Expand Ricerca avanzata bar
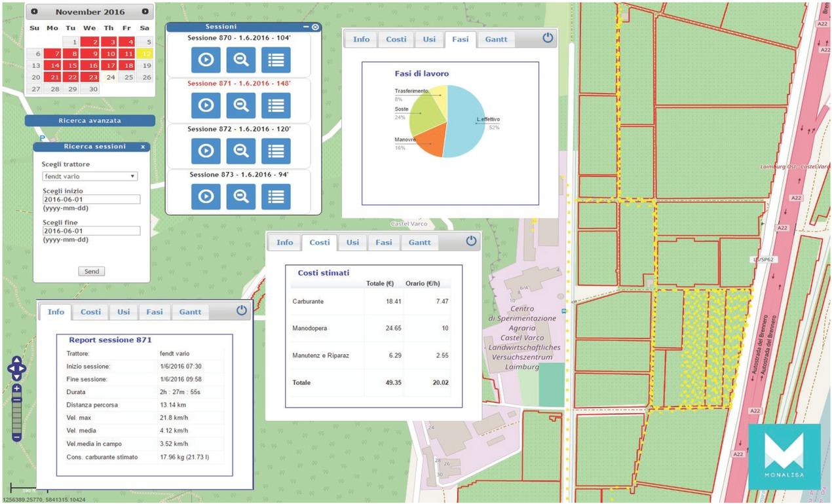Image resolution: width=832 pixels, height=504 pixels. pos(90,120)
